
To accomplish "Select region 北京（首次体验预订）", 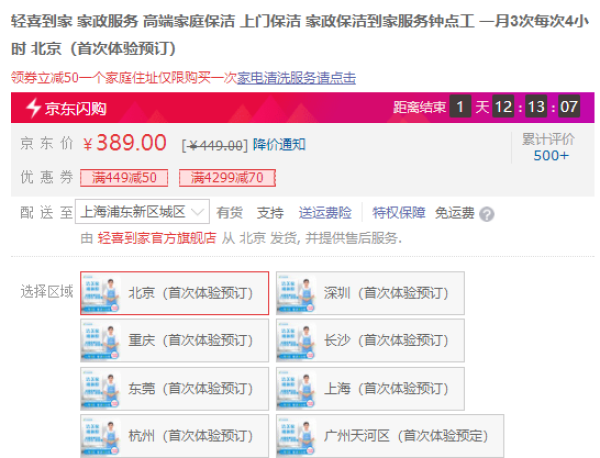I will (x=174, y=293).
